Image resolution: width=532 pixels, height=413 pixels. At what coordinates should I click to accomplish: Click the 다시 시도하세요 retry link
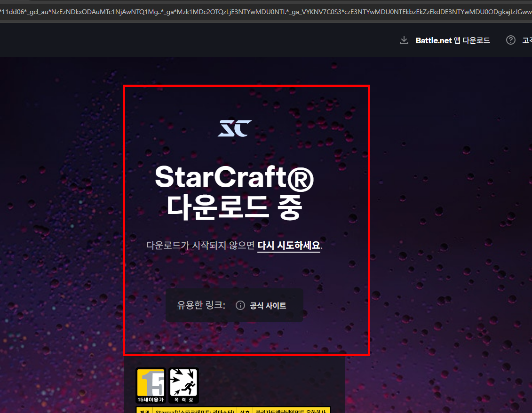(x=288, y=245)
